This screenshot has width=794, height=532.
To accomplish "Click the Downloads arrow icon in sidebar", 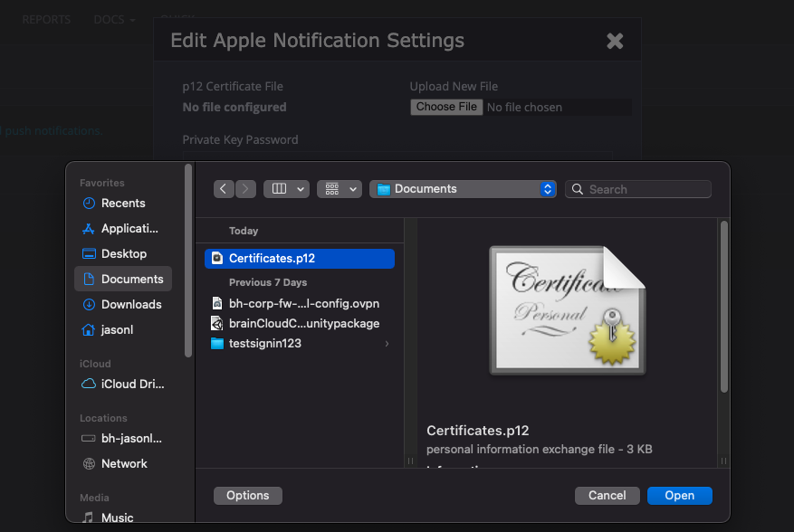I will point(89,304).
